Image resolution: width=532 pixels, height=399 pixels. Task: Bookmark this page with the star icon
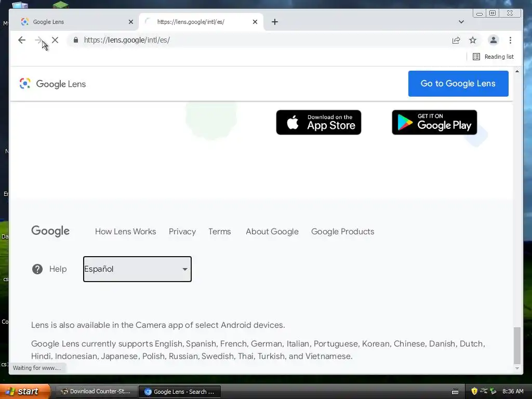(473, 40)
